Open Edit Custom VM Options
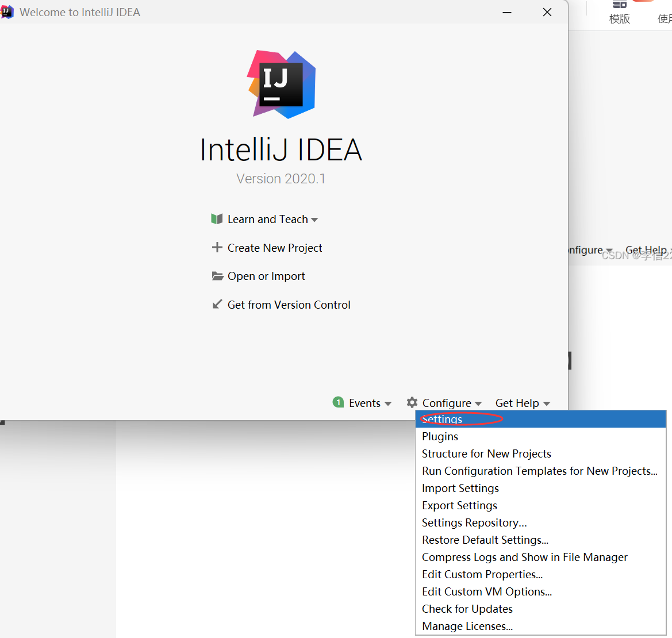Image resolution: width=672 pixels, height=638 pixels. coord(540,591)
